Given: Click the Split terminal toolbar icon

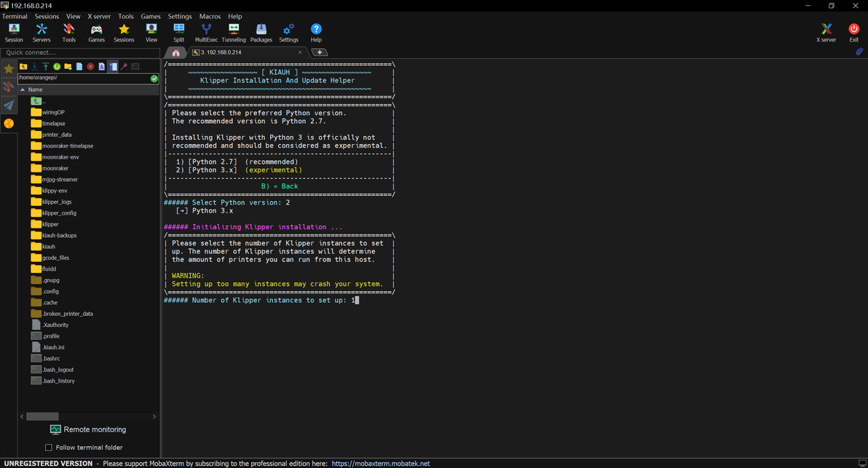Looking at the screenshot, I should click(178, 32).
